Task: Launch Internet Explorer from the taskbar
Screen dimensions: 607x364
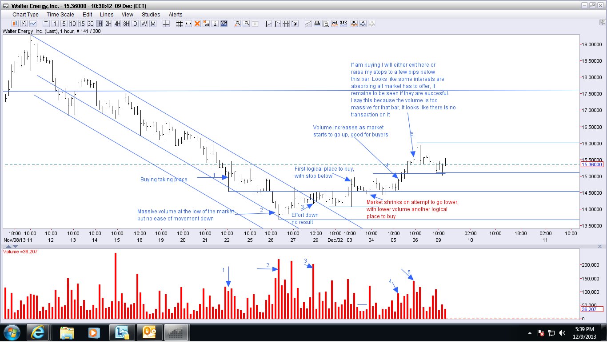Action: point(39,332)
